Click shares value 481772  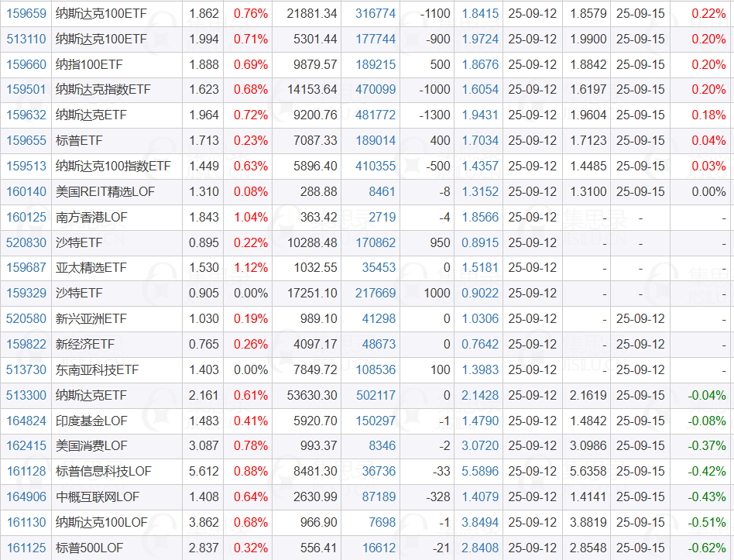tap(376, 115)
